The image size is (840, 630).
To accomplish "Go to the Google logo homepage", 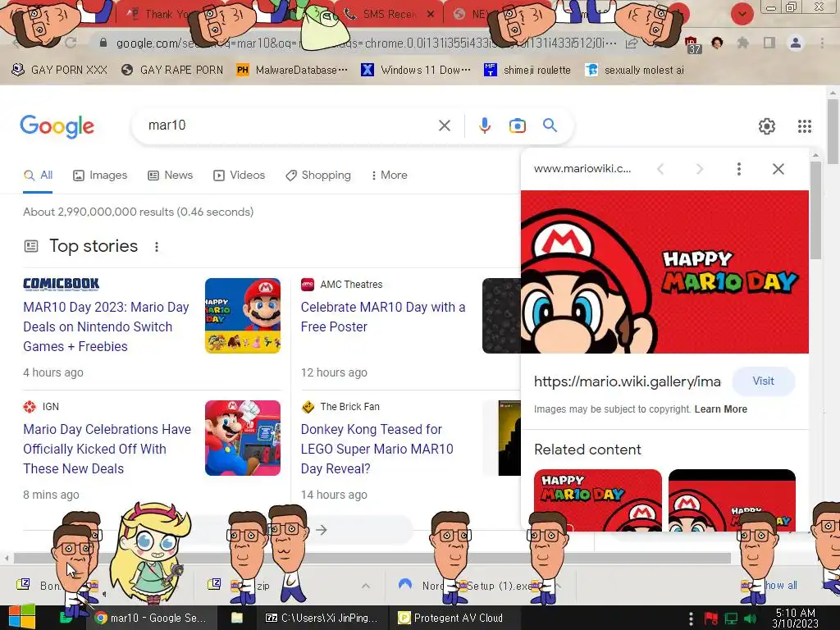I will pyautogui.click(x=57, y=126).
